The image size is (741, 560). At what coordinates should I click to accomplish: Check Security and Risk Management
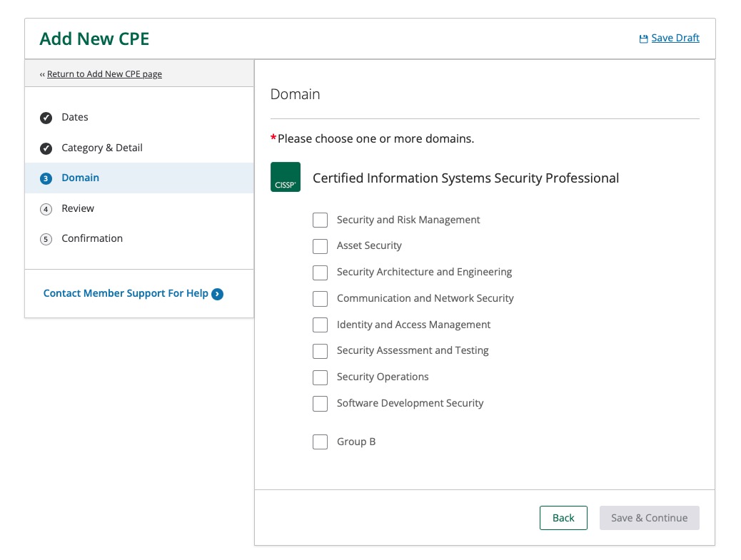[x=320, y=220]
